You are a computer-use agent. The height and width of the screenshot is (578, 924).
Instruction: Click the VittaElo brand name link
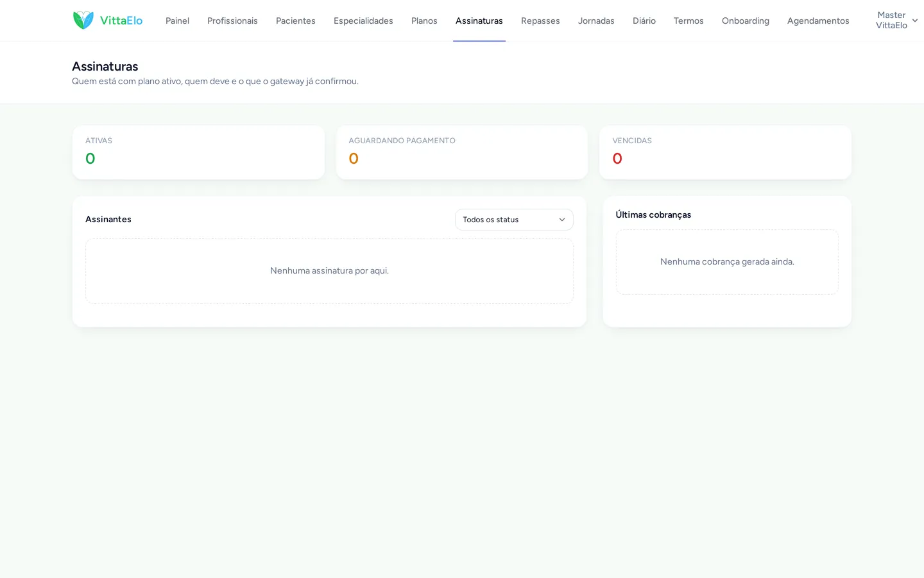[121, 21]
